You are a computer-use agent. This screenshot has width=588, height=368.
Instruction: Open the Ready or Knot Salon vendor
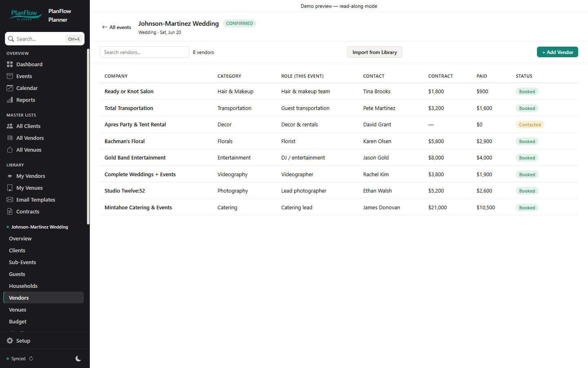point(129,91)
